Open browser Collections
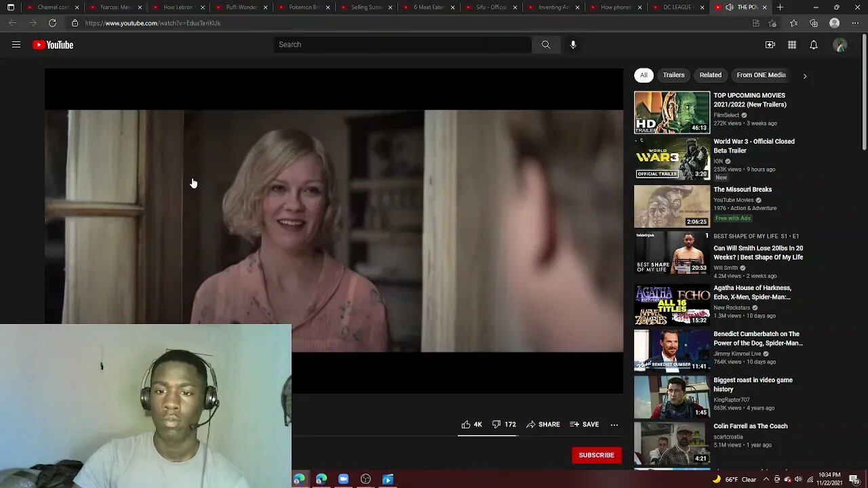 (814, 23)
